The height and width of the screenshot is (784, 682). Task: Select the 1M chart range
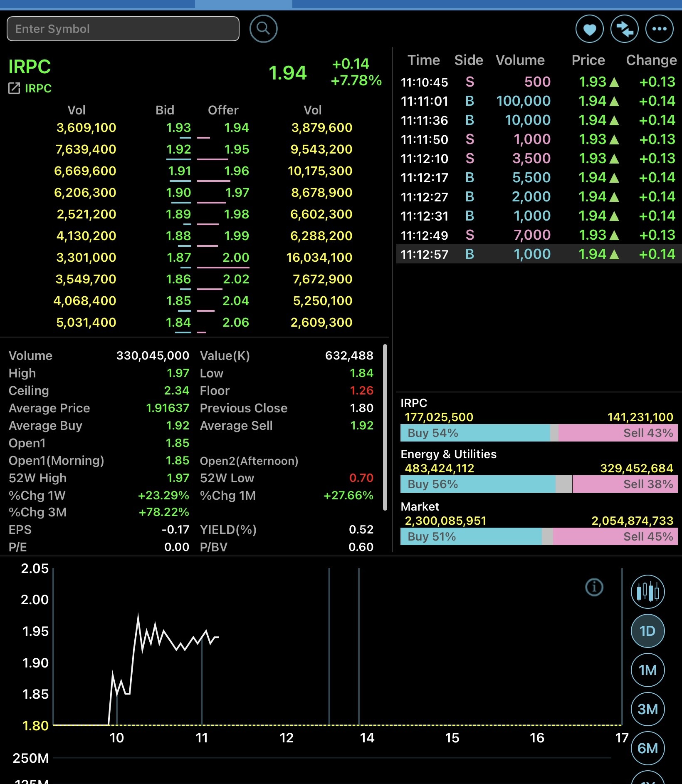point(647,670)
